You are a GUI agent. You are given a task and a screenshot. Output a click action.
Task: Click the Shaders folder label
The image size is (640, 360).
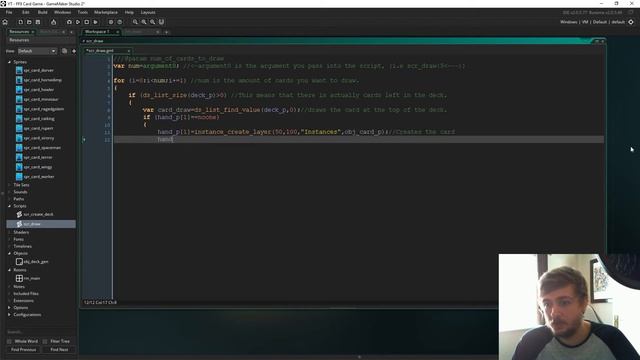21,232
